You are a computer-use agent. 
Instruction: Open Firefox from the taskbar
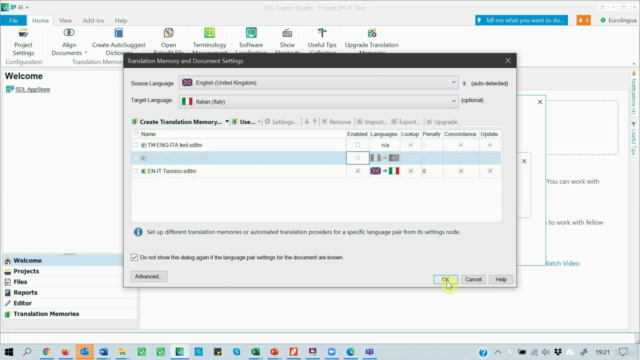pyautogui.click(x=65, y=351)
